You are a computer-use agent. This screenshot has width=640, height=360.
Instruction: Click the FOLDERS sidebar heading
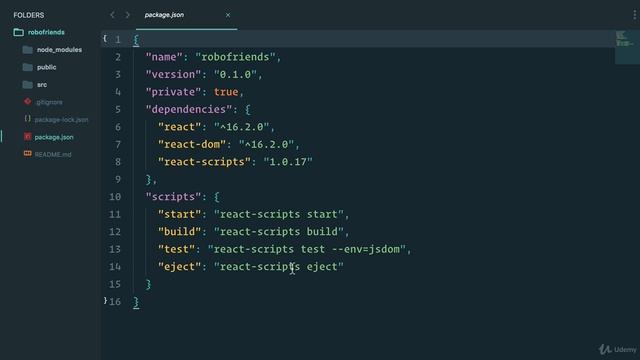[29, 15]
